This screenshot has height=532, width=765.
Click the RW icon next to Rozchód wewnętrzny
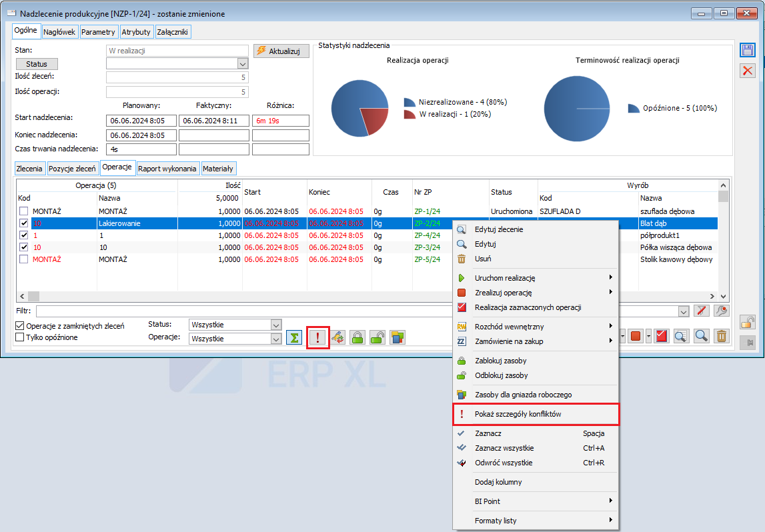point(462,327)
